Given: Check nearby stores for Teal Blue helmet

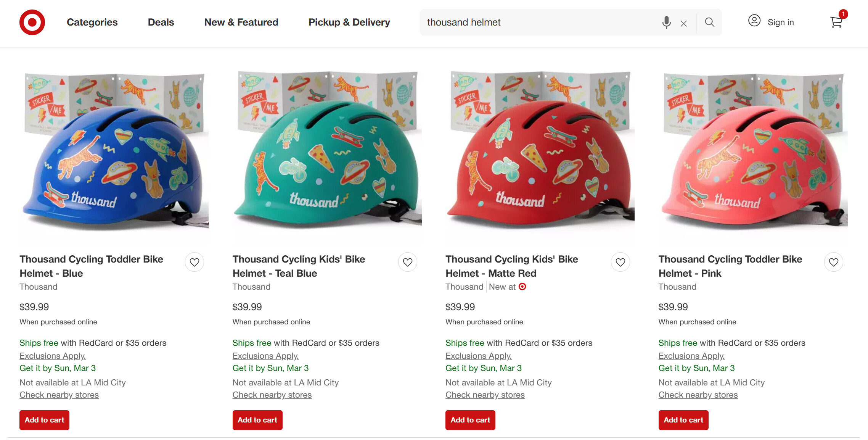Looking at the screenshot, I should click(x=272, y=395).
